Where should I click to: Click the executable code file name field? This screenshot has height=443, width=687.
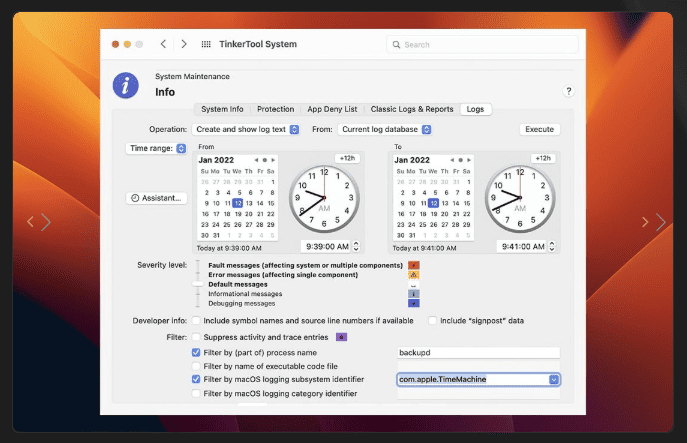[478, 366]
